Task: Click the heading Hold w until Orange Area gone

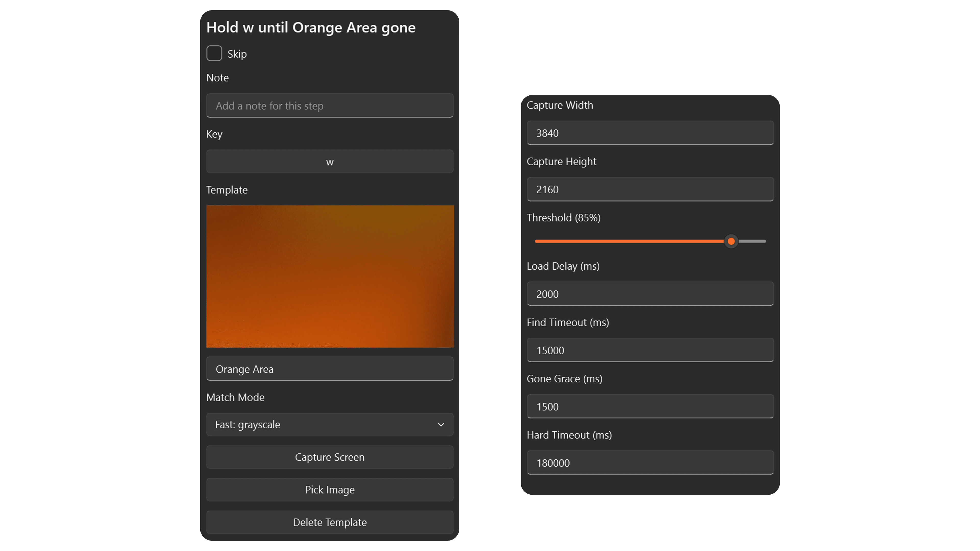Action: tap(311, 28)
